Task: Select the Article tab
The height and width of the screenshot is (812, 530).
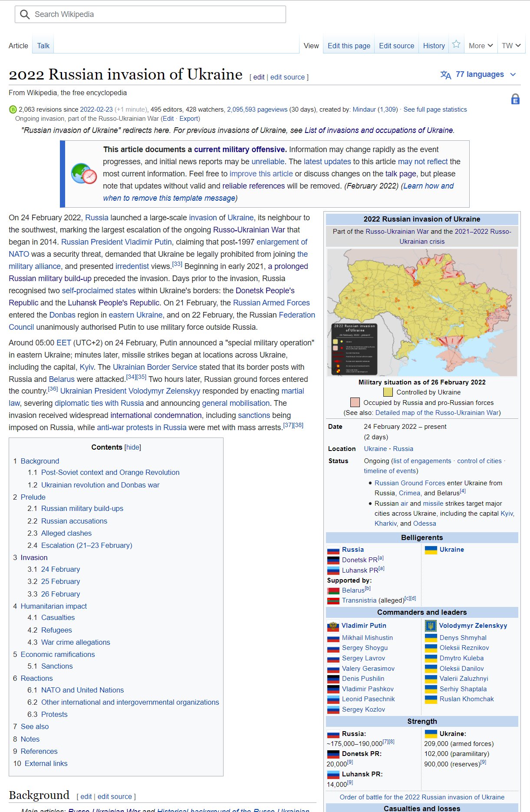Action: click(x=18, y=46)
